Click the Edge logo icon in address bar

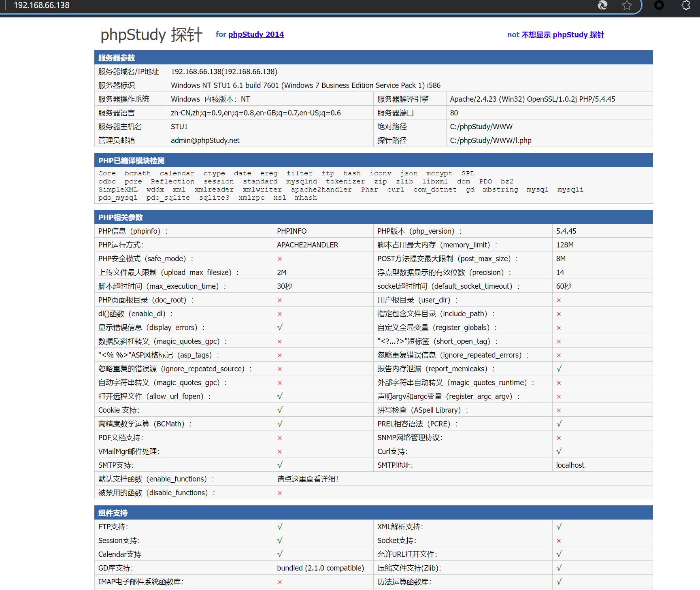(x=602, y=5)
